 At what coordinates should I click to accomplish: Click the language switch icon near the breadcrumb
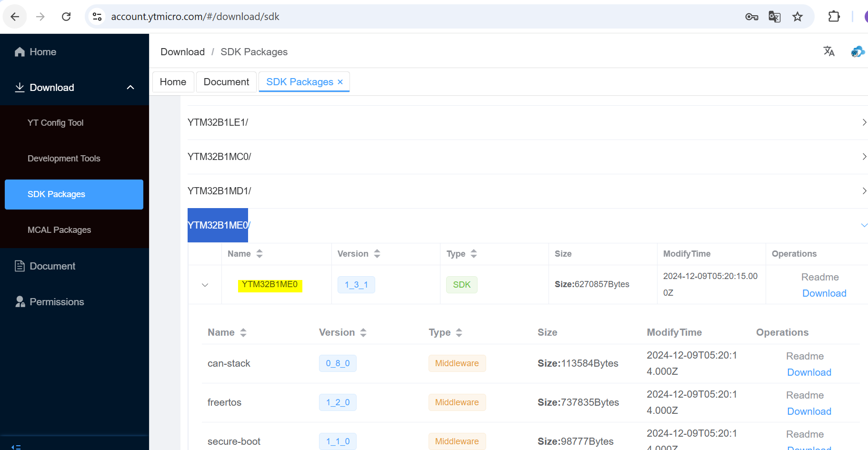(x=829, y=51)
